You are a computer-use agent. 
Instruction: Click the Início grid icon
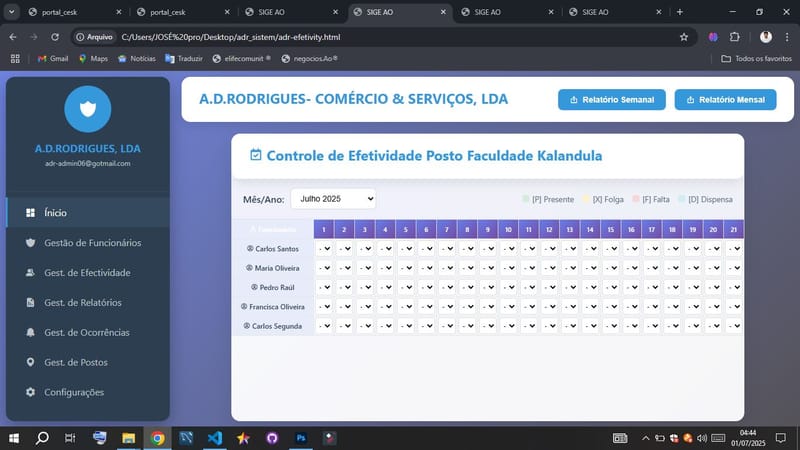(x=31, y=213)
